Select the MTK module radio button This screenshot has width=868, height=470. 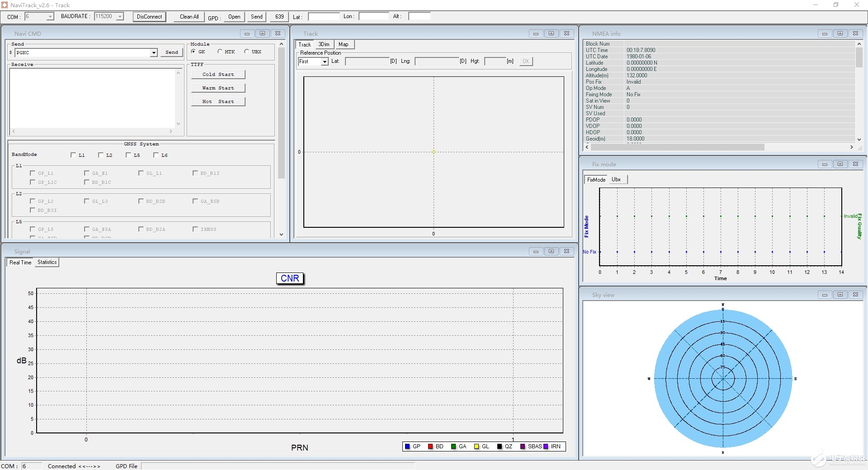point(220,52)
